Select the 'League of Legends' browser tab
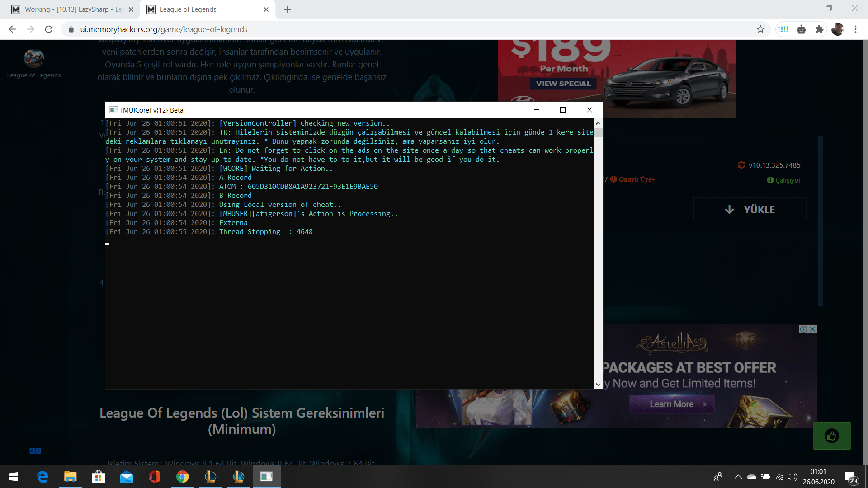The width and height of the screenshot is (868, 488). (208, 9)
